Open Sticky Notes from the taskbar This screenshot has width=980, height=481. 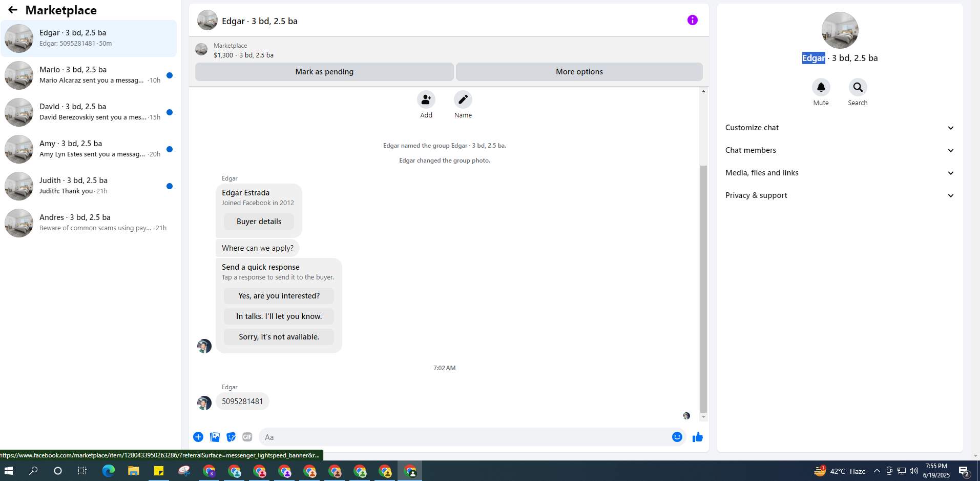click(x=159, y=471)
